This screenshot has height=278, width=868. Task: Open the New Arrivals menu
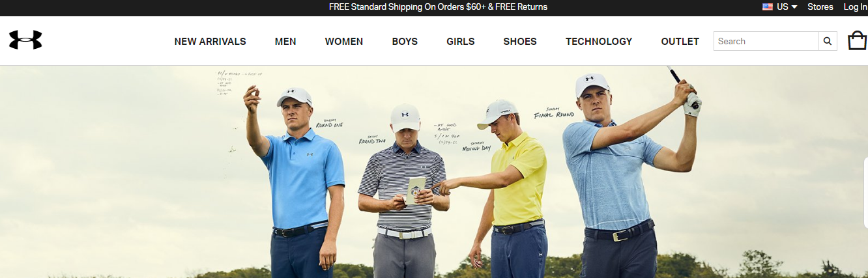(210, 41)
